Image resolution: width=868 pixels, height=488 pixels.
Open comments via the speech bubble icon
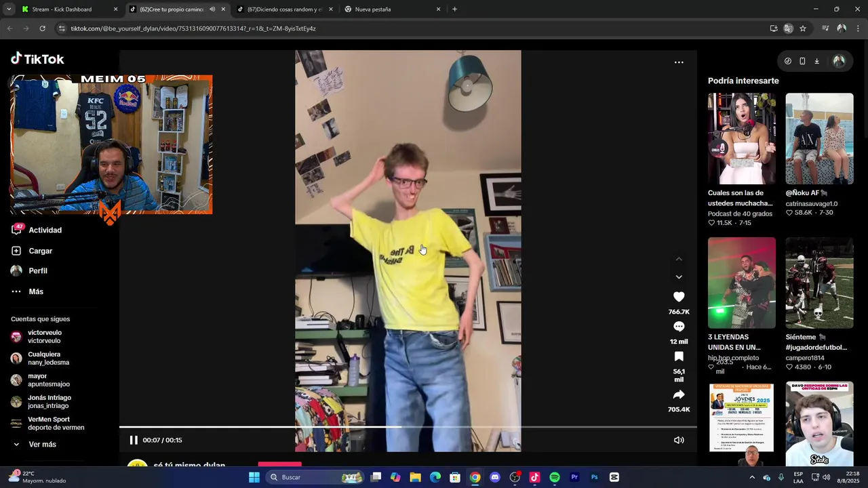[679, 327]
